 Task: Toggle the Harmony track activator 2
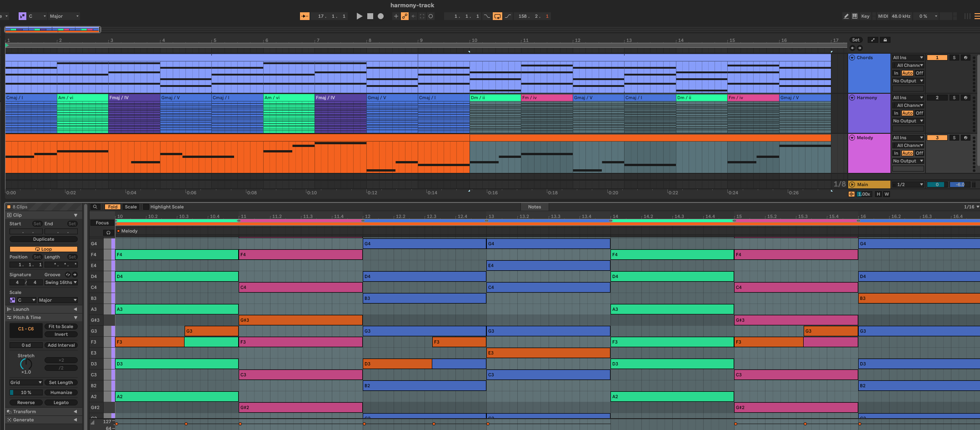(x=937, y=98)
